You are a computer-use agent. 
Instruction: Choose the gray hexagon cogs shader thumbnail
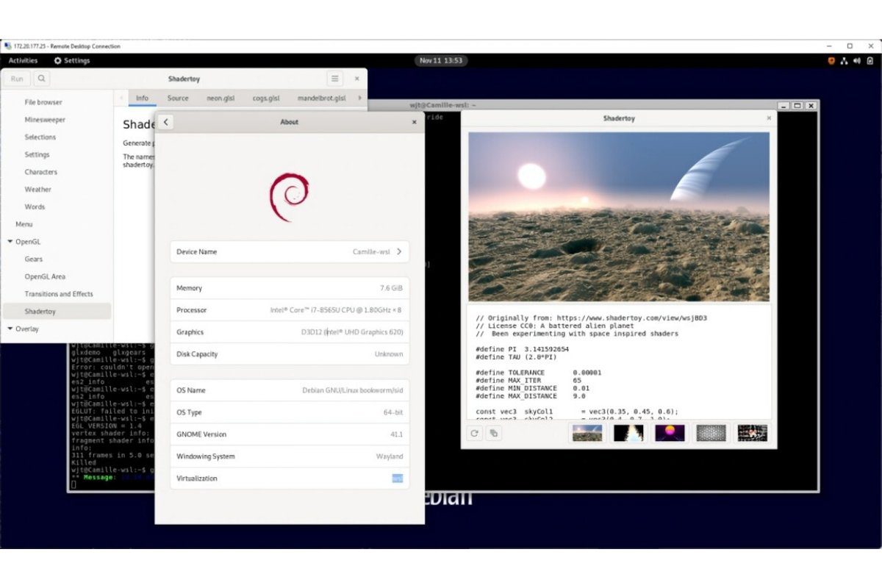(711, 433)
